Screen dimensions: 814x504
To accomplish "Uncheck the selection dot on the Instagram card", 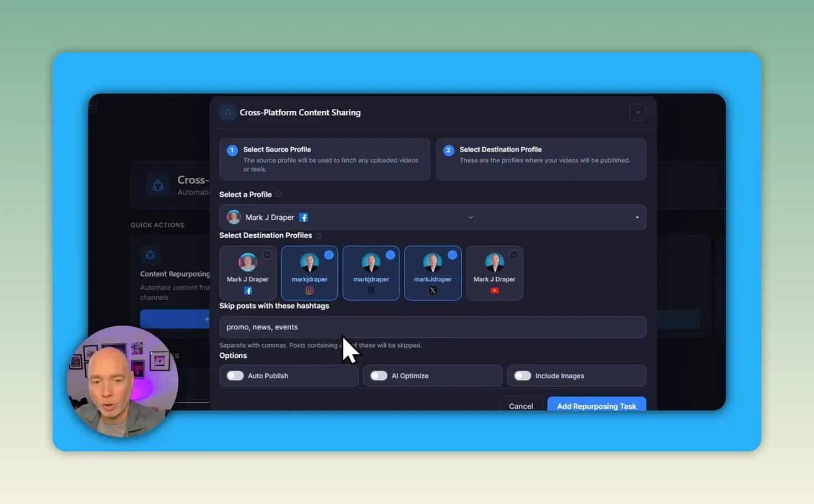I will click(x=329, y=255).
